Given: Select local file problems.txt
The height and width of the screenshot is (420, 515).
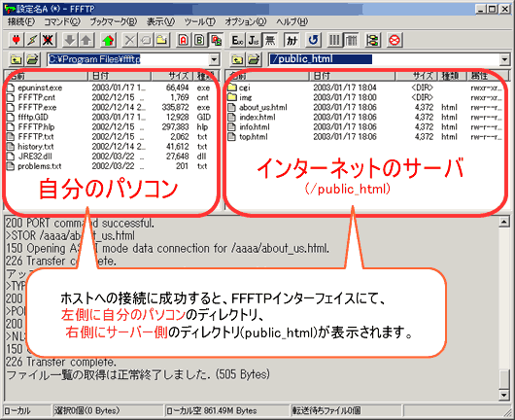Looking at the screenshot, I should 40,166.
